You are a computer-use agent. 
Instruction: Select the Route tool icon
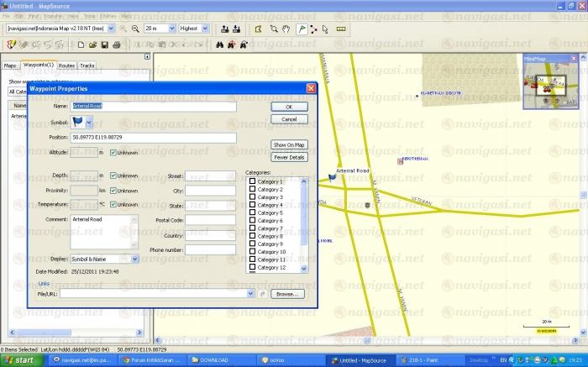point(313,28)
